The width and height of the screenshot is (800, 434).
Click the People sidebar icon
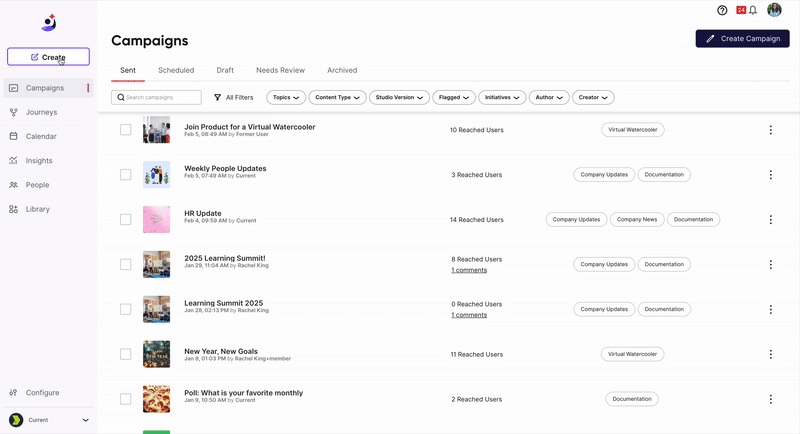[x=14, y=185]
